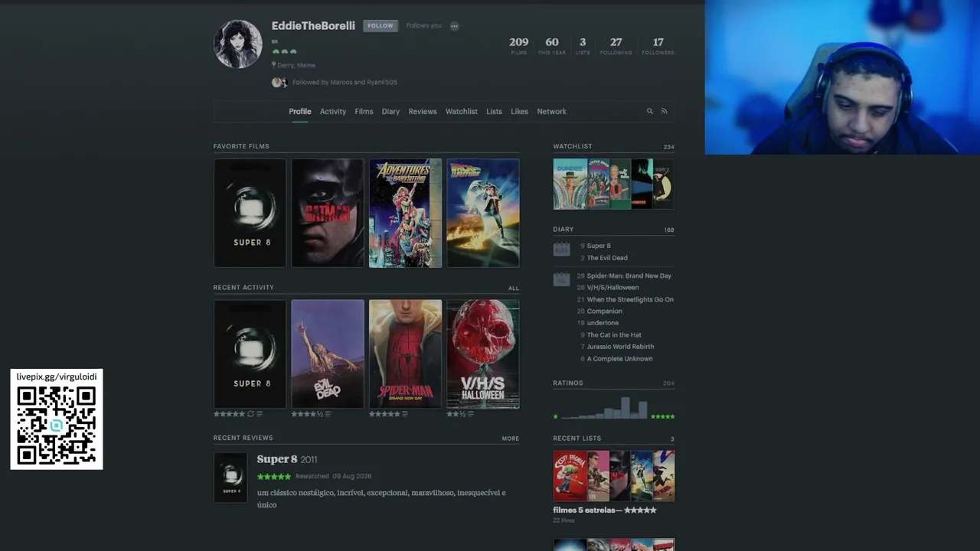Image resolution: width=980 pixels, height=551 pixels.
Task: Open the Super 8 poster in Favorite Films
Action: (x=250, y=213)
